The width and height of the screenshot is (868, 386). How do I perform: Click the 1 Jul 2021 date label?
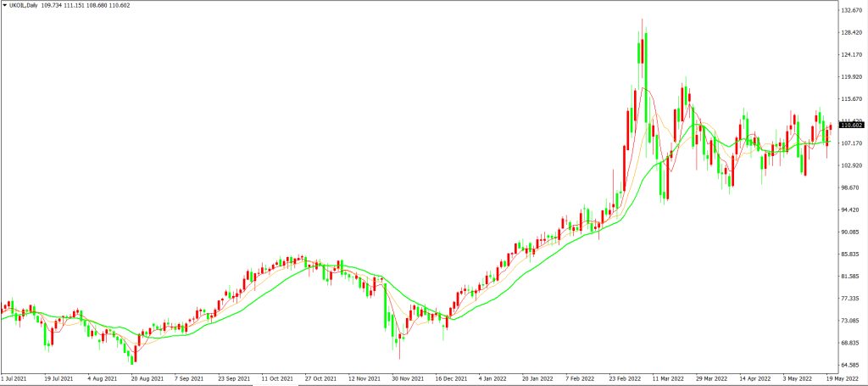[15, 379]
